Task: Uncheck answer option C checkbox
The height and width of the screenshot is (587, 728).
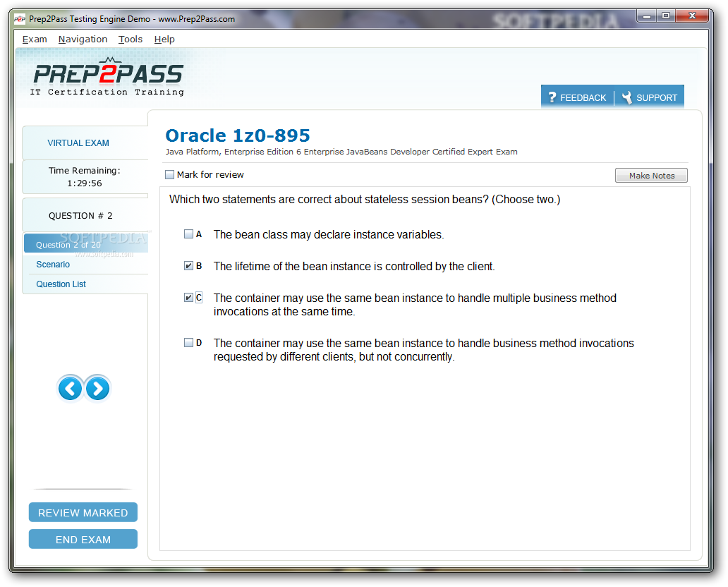Action: coord(188,297)
